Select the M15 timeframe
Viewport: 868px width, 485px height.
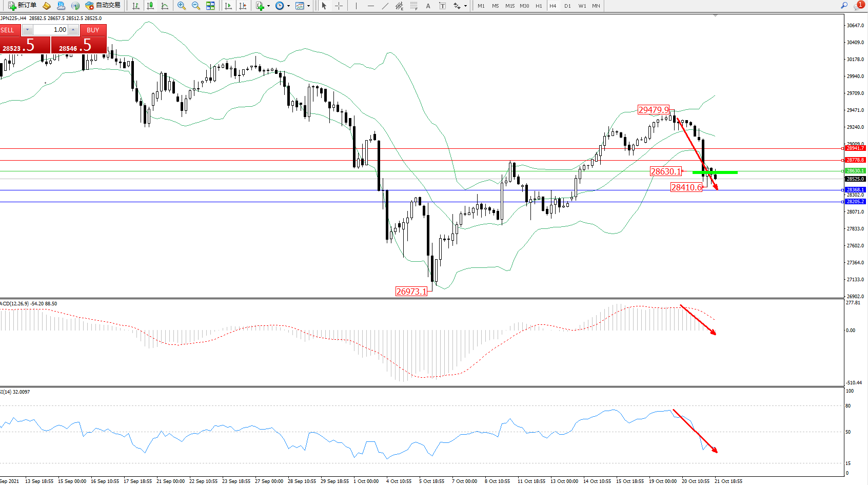(x=509, y=6)
